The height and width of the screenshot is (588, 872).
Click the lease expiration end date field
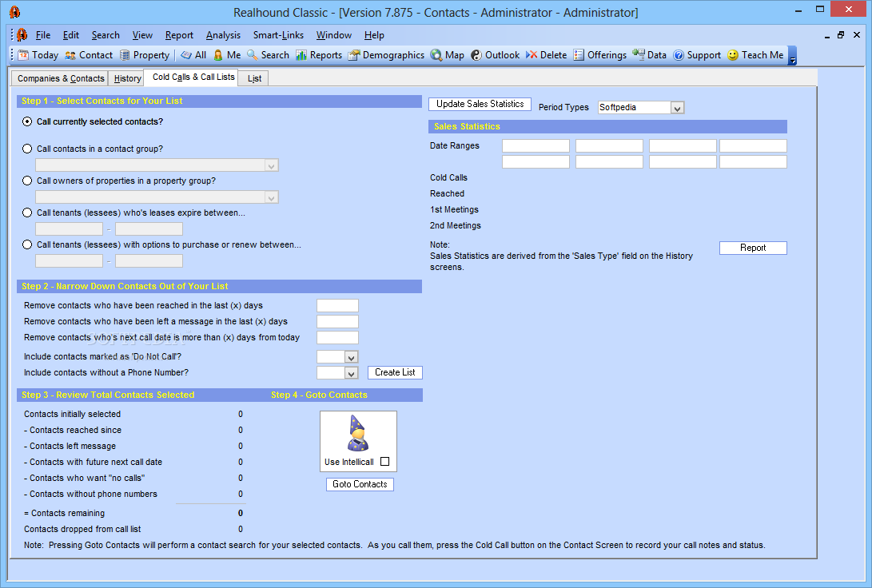(149, 229)
